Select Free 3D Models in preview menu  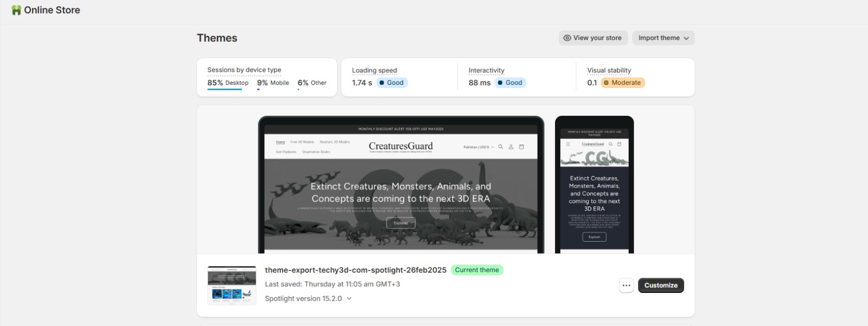pyautogui.click(x=302, y=142)
